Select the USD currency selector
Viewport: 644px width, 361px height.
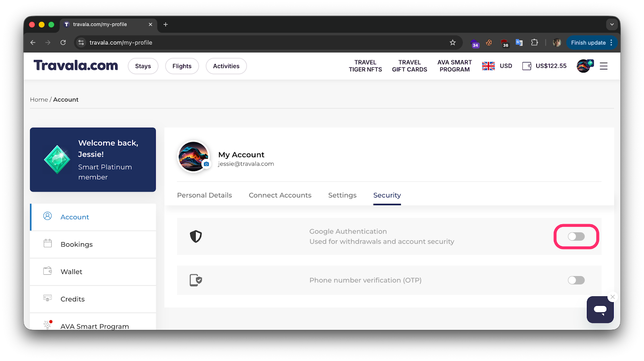coord(506,66)
